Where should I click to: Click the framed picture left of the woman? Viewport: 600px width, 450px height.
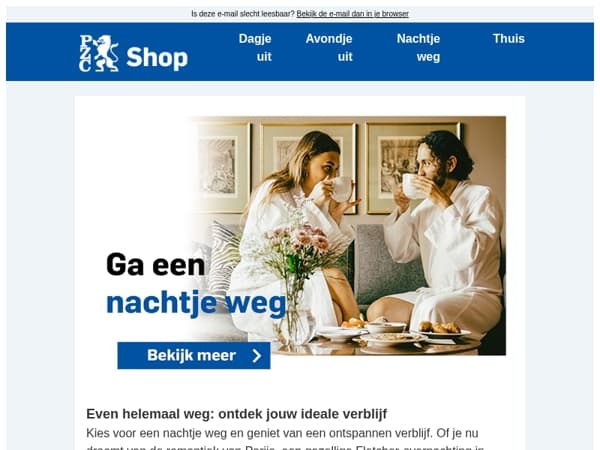[220, 167]
